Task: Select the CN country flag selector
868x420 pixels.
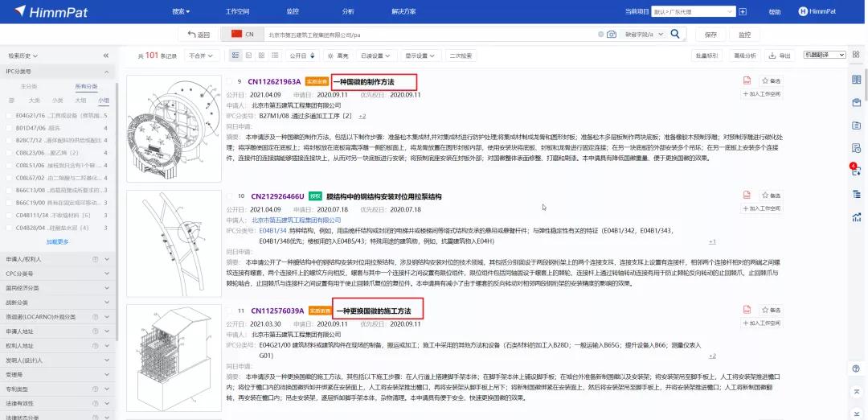Action: (243, 35)
